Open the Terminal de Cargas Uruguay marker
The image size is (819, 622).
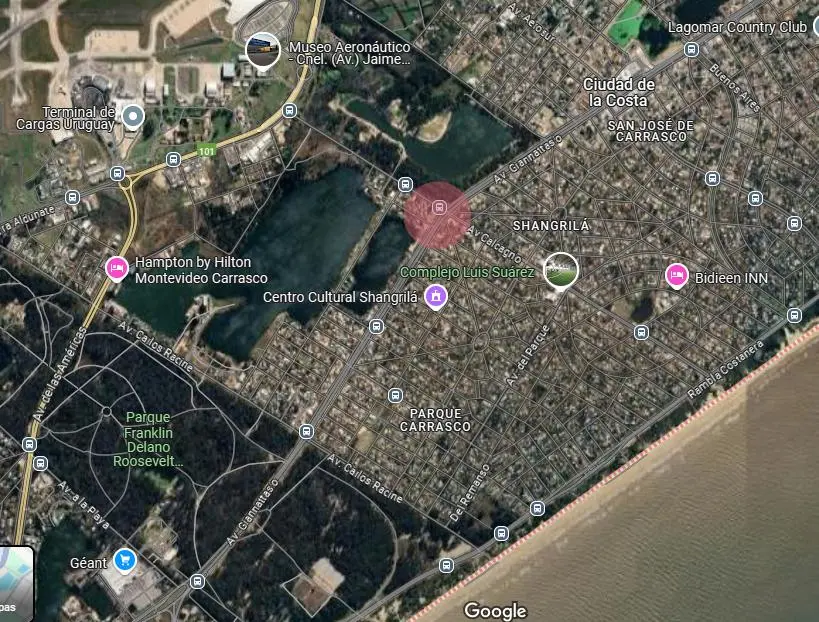(133, 117)
